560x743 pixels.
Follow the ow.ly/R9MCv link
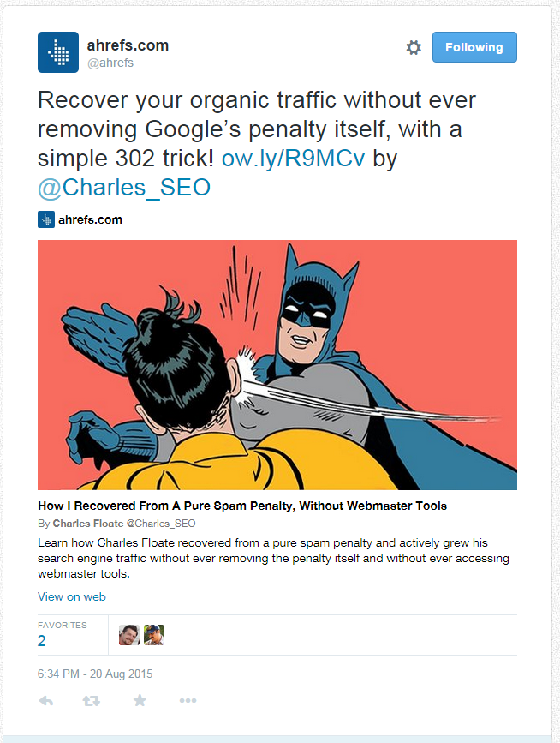click(x=294, y=159)
